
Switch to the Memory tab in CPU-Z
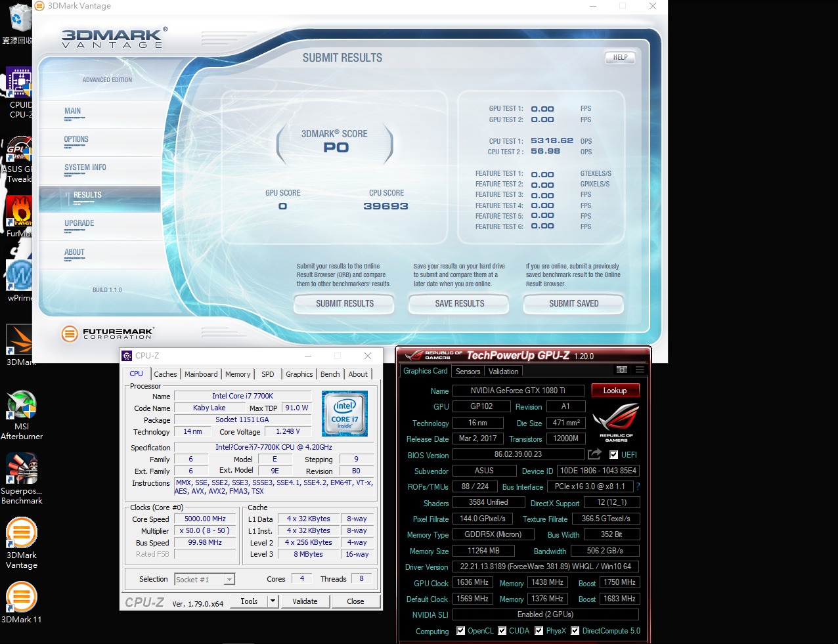238,374
